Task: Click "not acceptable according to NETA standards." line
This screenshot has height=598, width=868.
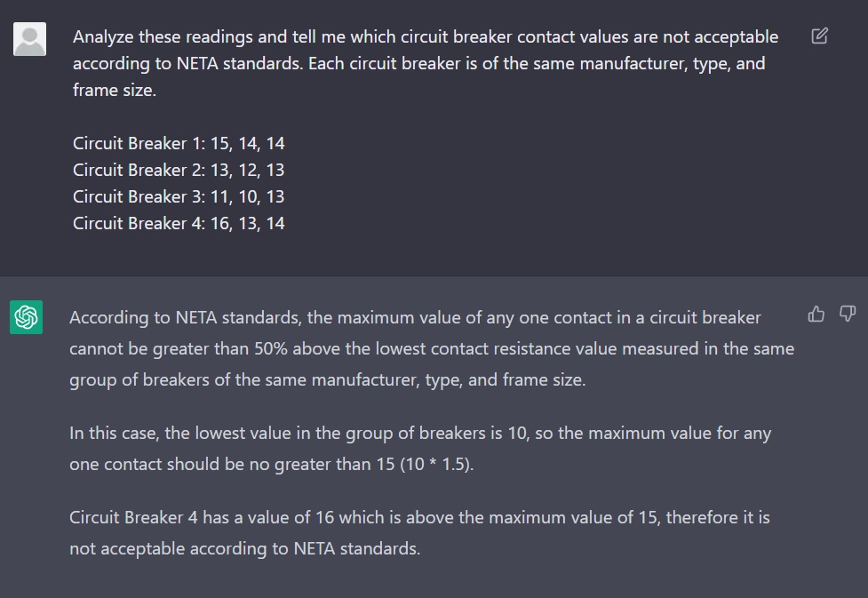Action: pyautogui.click(x=244, y=548)
